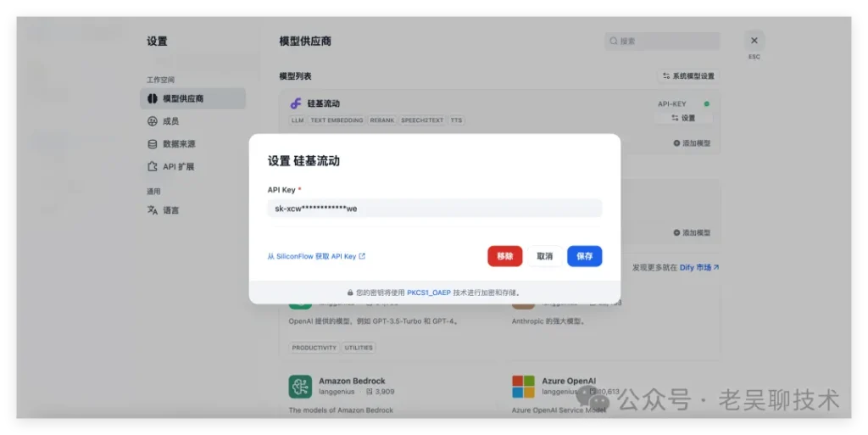Viewport: 868px width, 435px height.
Task: Open the Dify 市场 marketplace link
Action: point(698,267)
